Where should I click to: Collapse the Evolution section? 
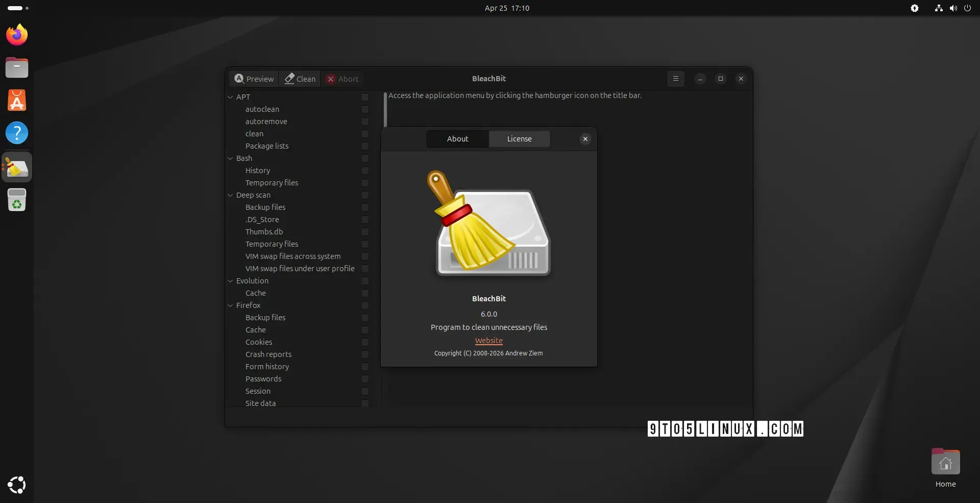(230, 281)
